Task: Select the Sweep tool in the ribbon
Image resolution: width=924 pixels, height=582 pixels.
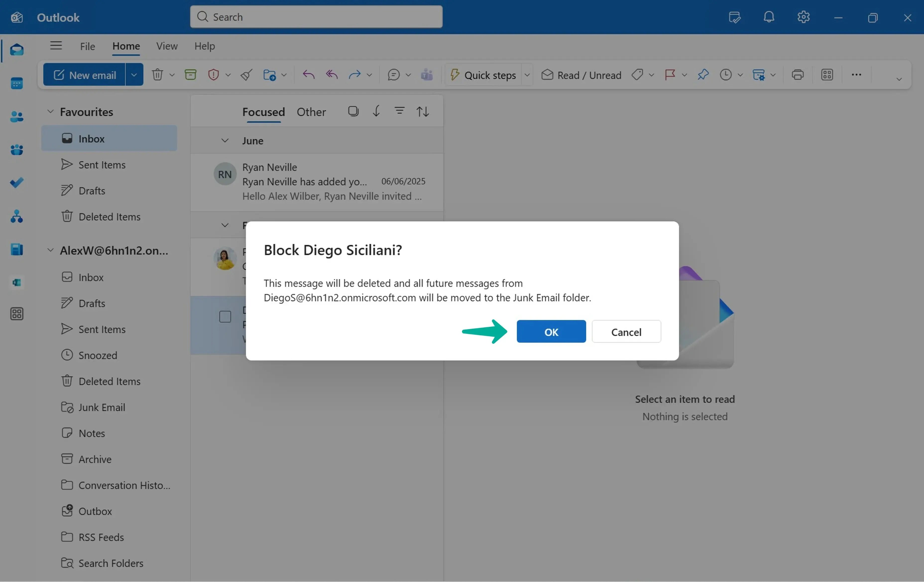Action: point(246,74)
